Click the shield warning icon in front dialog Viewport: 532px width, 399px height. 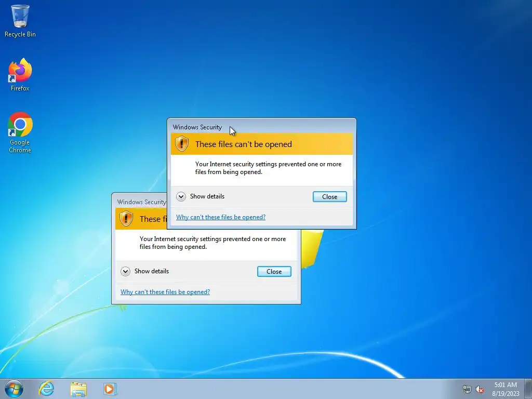pos(182,144)
